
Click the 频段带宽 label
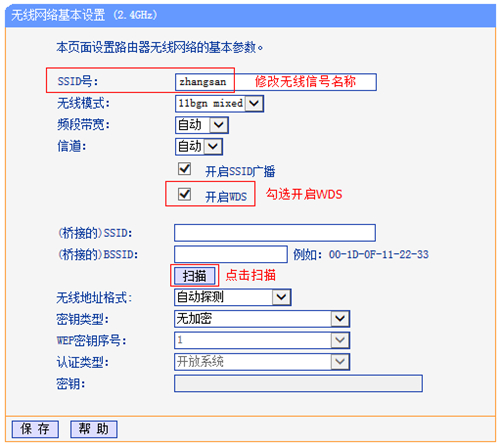click(83, 125)
